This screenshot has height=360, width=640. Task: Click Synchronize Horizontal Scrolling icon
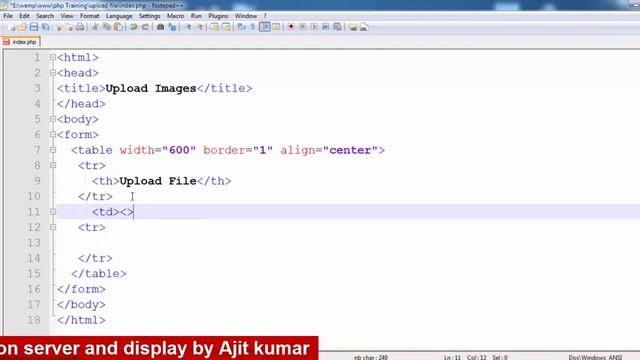(x=226, y=27)
